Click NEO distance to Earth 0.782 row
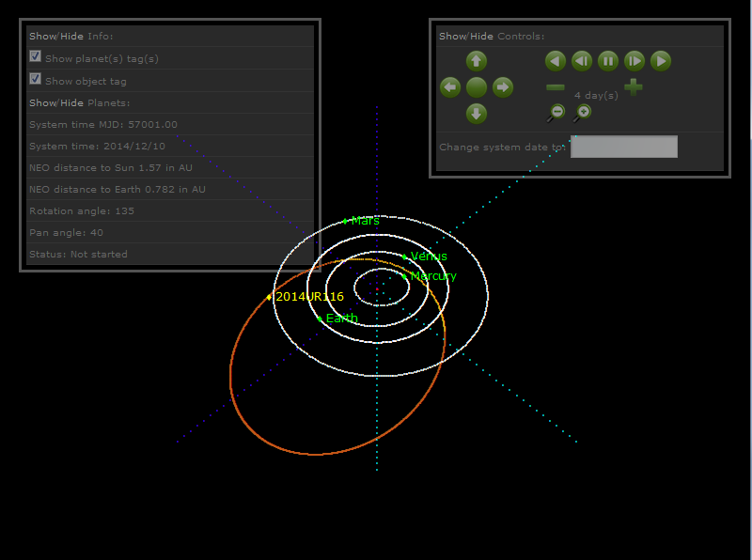The image size is (752, 560). (x=170, y=189)
